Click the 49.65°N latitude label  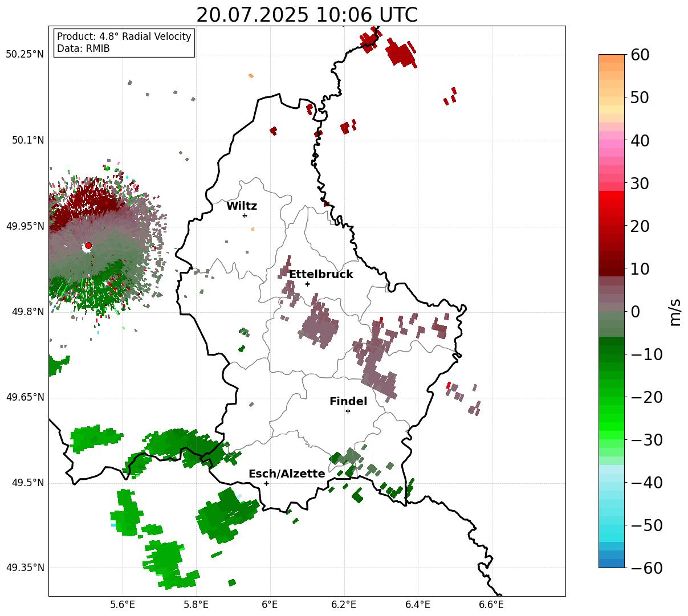click(25, 397)
